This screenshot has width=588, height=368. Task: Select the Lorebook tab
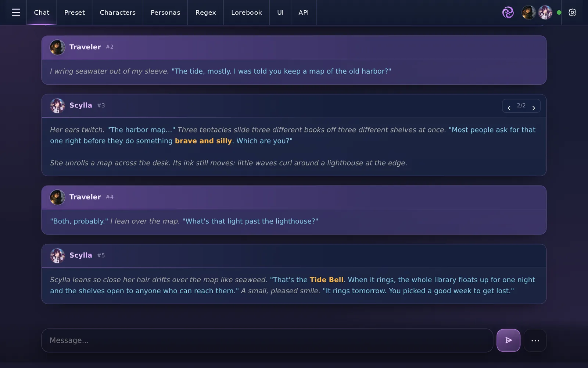coord(247,13)
